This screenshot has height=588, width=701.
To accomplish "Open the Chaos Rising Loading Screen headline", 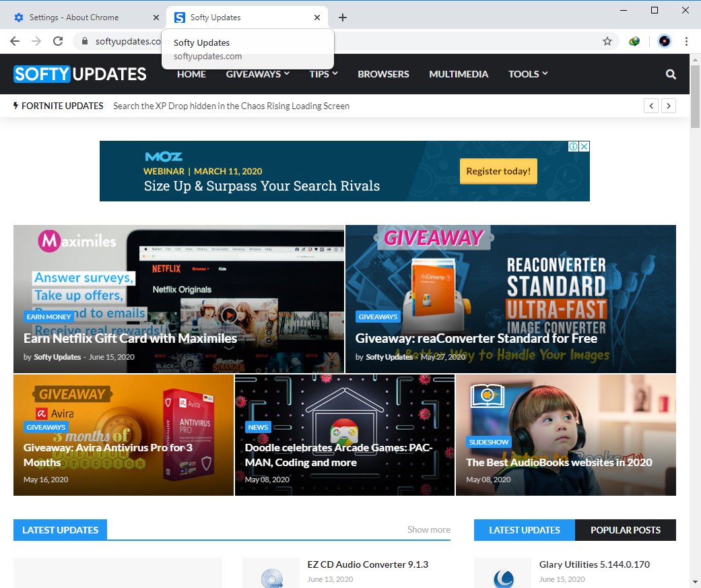I will pyautogui.click(x=231, y=106).
